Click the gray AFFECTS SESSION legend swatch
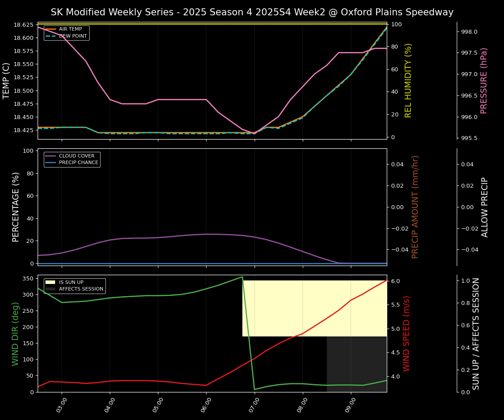 [51, 289]
